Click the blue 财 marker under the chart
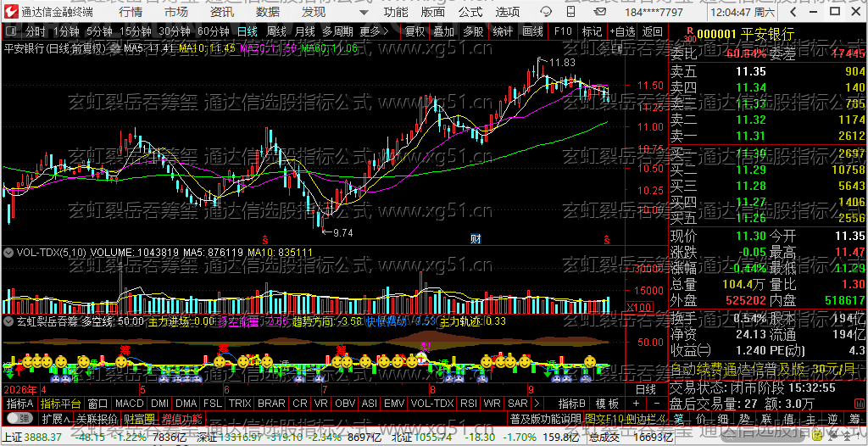This screenshot has width=868, height=446. [x=476, y=239]
